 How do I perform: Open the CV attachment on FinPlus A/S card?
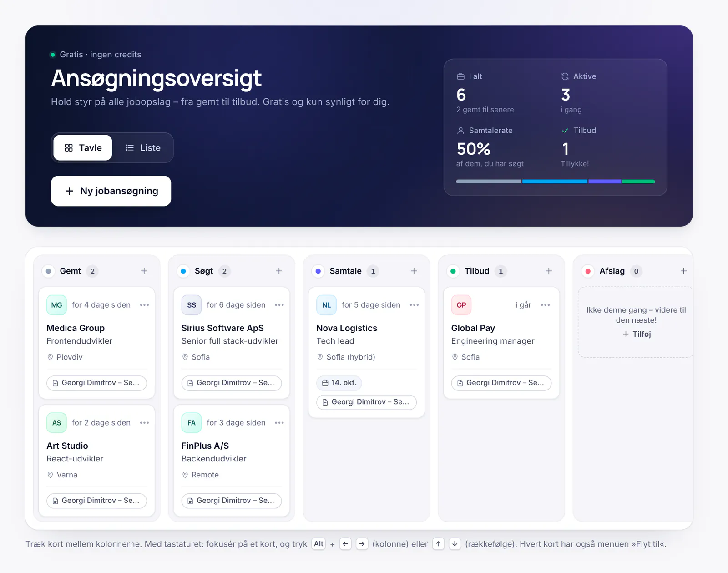point(232,501)
